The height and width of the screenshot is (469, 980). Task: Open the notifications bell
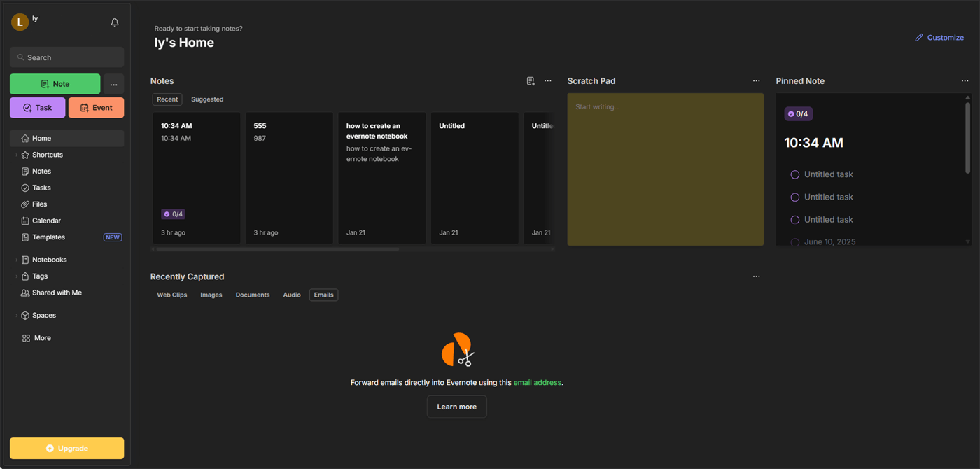click(115, 22)
